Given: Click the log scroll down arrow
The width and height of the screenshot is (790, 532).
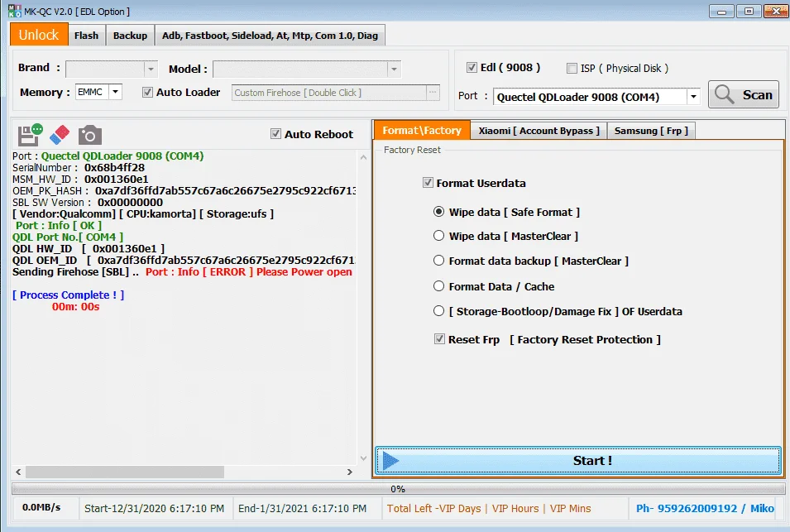Looking at the screenshot, I should 363,458.
